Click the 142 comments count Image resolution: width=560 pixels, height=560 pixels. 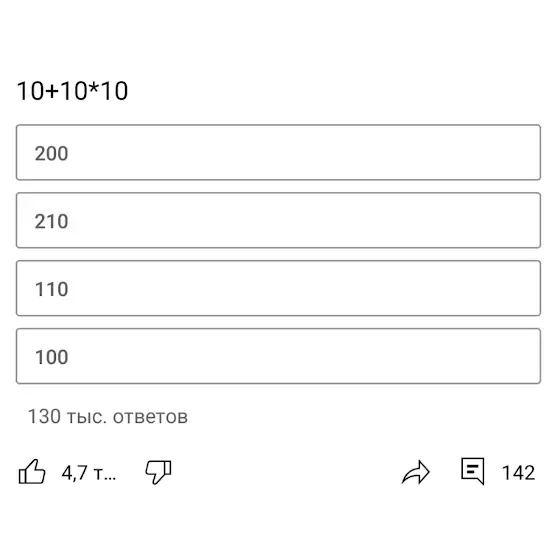[x=518, y=473]
